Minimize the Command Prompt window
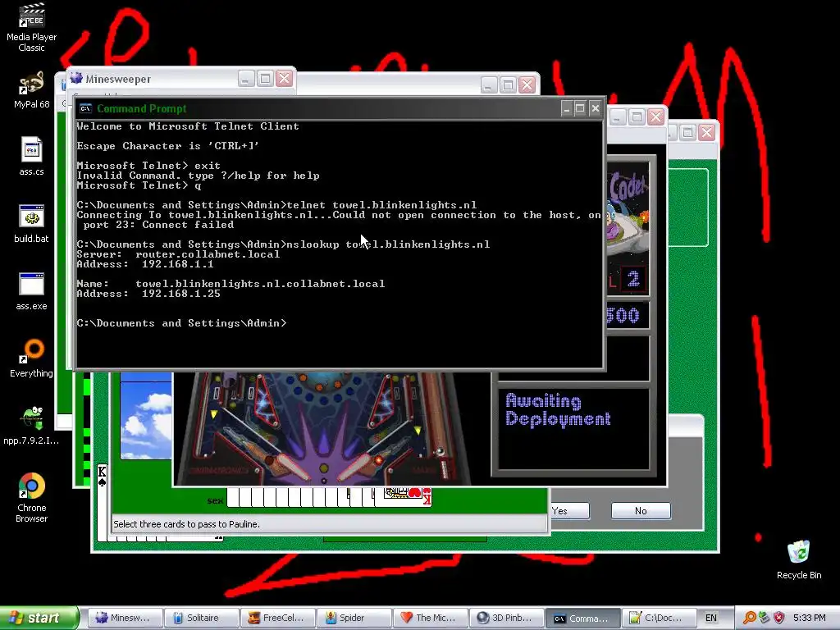 click(x=567, y=109)
